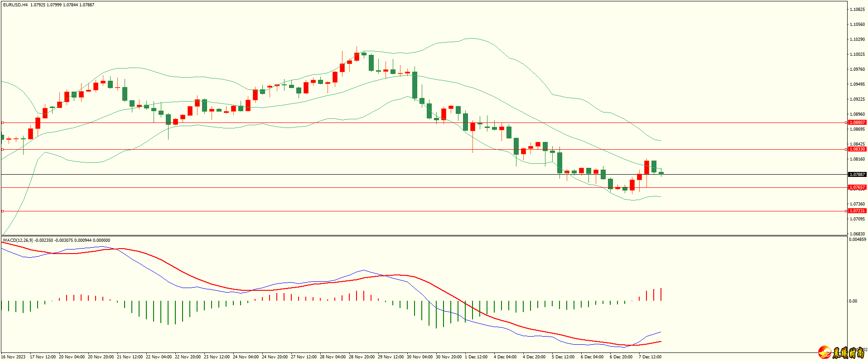This screenshot has width=868, height=362.
Task: Click the 28 Nov 20:00 time label
Action: click(x=362, y=357)
